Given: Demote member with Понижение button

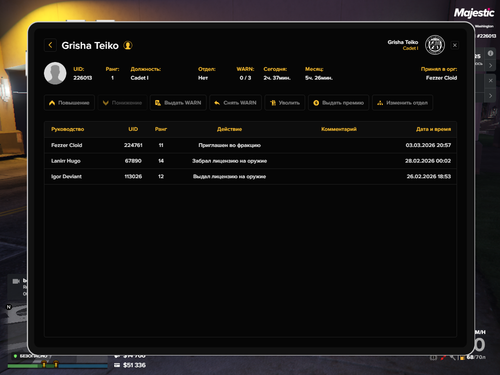Looking at the screenshot, I should point(122,103).
